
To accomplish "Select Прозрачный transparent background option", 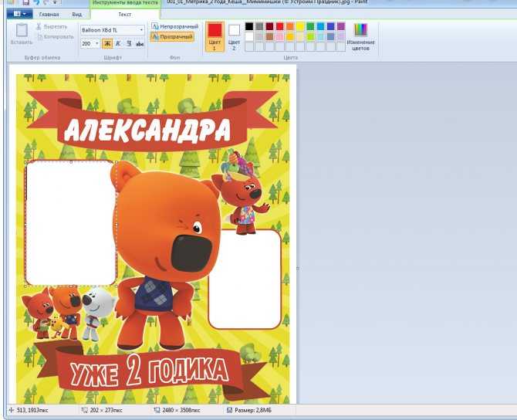I will pyautogui.click(x=172, y=36).
